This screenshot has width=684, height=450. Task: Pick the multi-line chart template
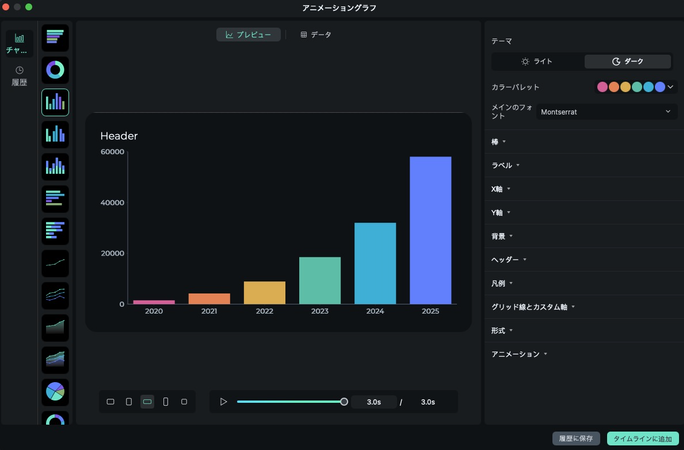(x=55, y=295)
